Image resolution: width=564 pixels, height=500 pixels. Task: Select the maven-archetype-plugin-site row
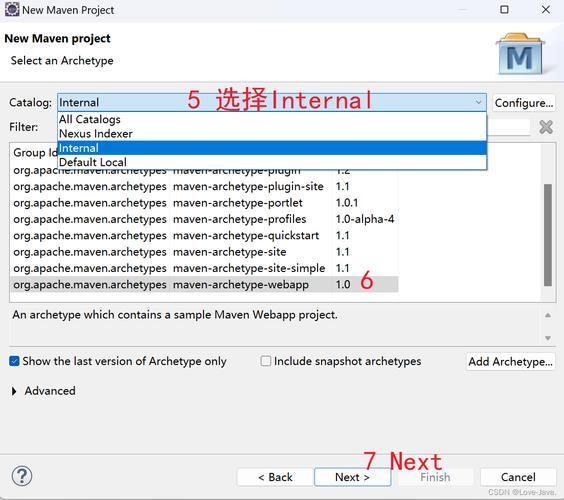(204, 186)
